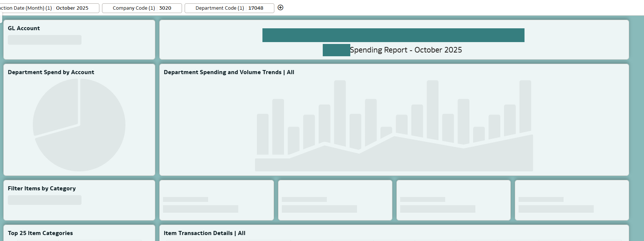This screenshot has width=644, height=241.
Task: Open the GL Account selection box
Action: point(45,40)
